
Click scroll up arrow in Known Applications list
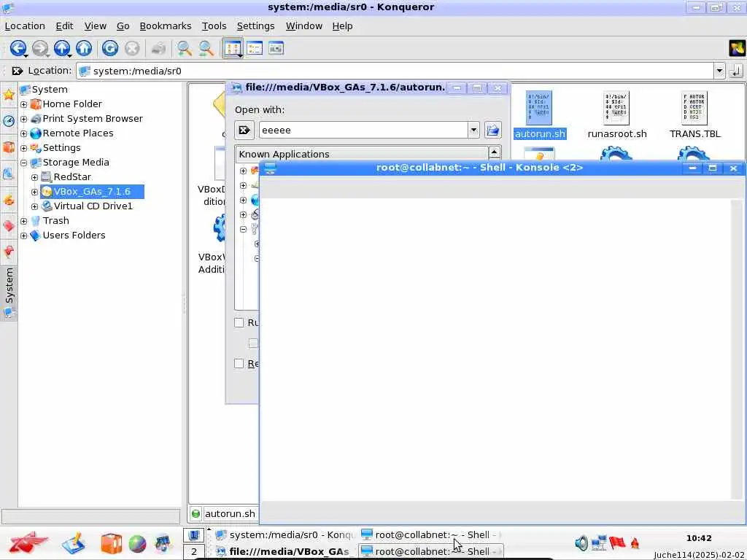495,153
